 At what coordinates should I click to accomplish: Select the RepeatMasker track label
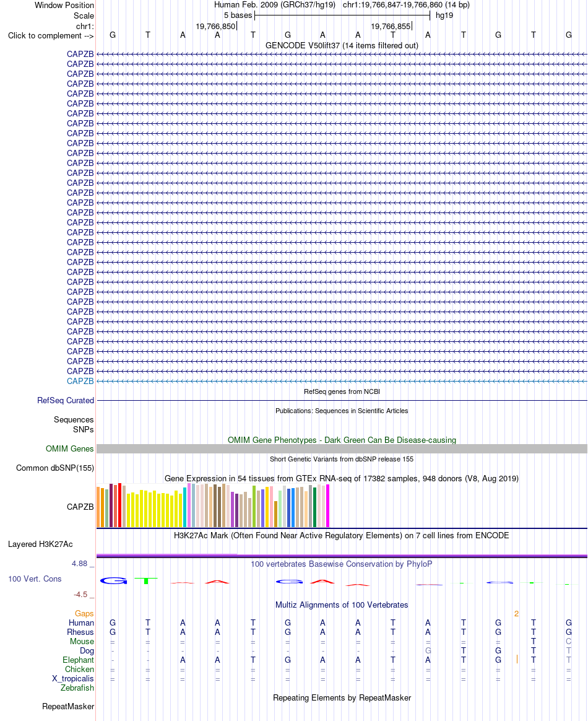click(68, 707)
